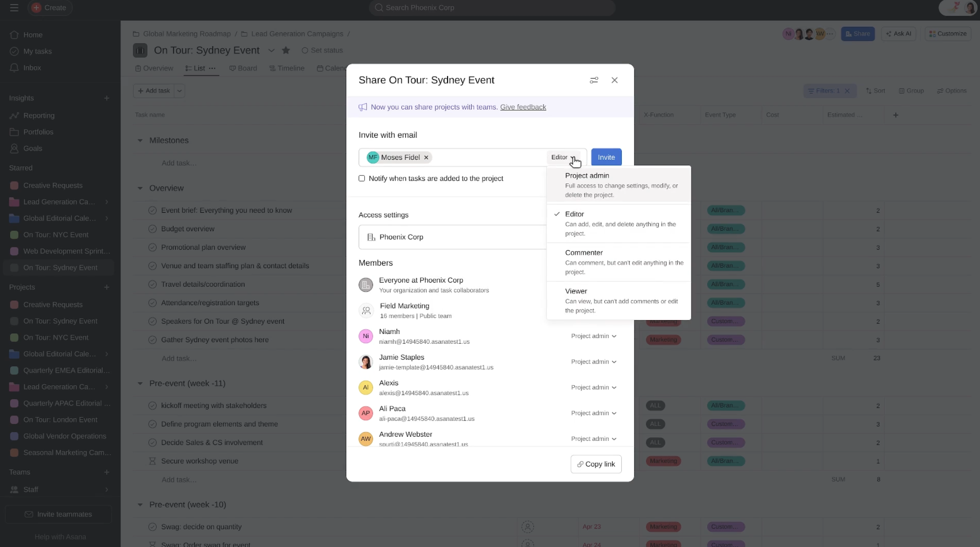Collapse the Milestones section

(x=140, y=140)
